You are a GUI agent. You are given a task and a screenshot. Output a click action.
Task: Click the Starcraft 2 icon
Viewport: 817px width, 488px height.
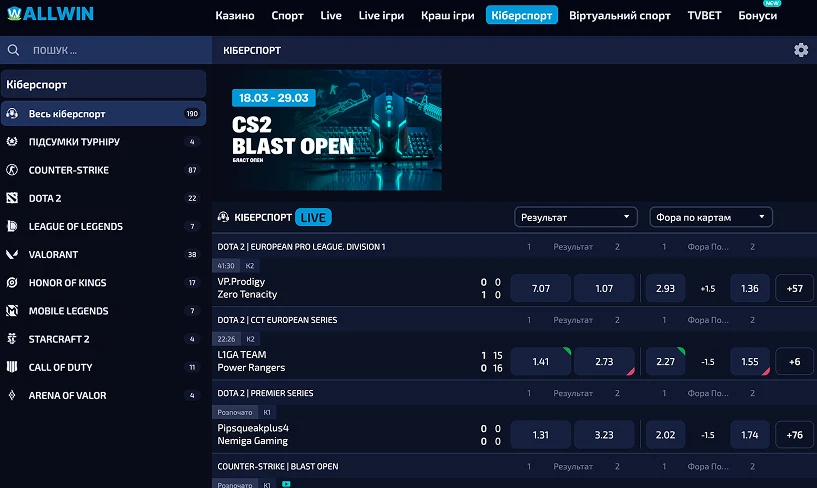point(12,339)
